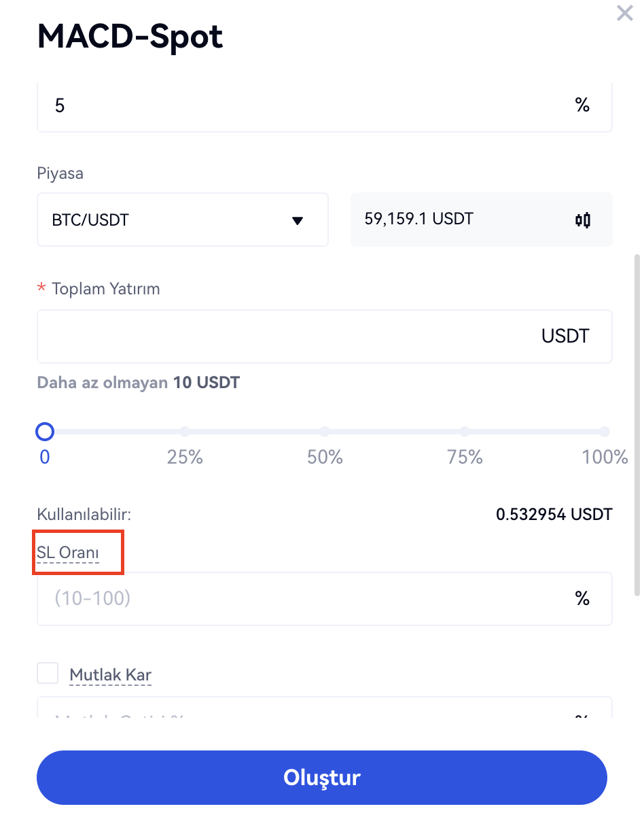Click the black triangle arrow in Piyasa selector
This screenshot has width=644, height=813.
pos(297,220)
